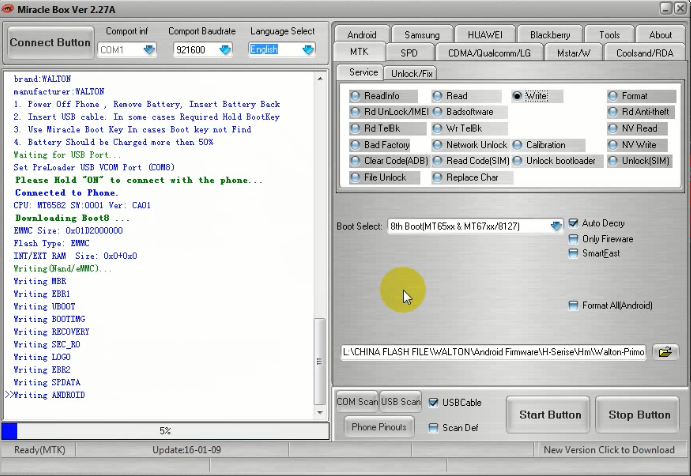Enable the Format All(Android) checkbox

pos(573,305)
